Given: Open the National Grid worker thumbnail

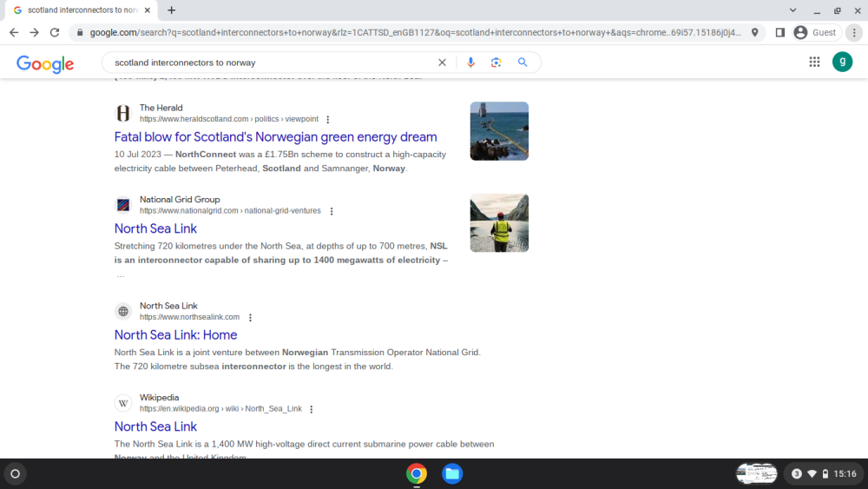Looking at the screenshot, I should [x=499, y=222].
